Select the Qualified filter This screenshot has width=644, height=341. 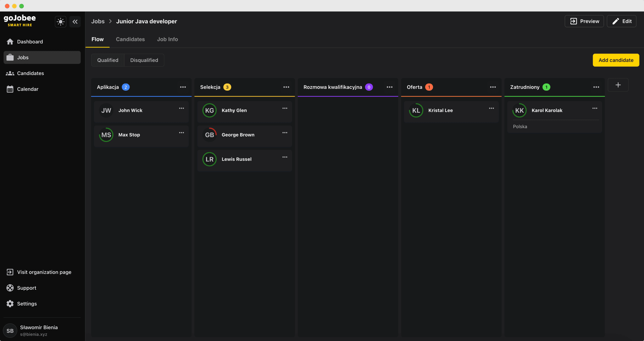tap(108, 60)
